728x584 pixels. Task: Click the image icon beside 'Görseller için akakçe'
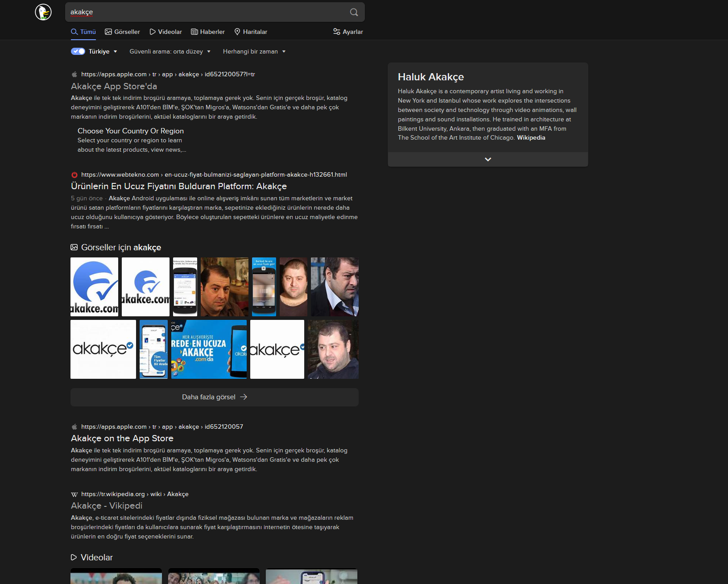74,247
